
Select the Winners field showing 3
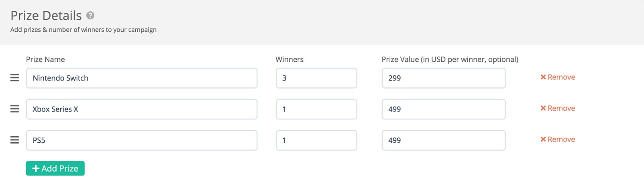point(316,78)
